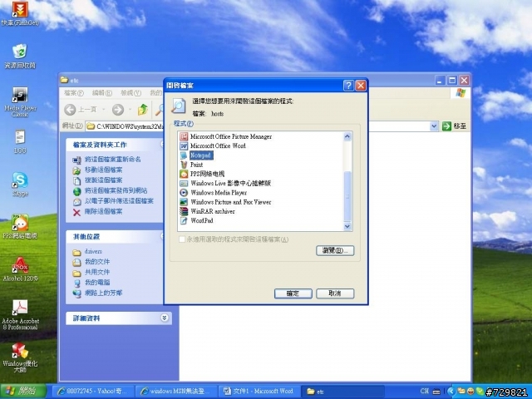
Task: Open Adobe Acrobat 8 Professional icon
Action: (20, 314)
